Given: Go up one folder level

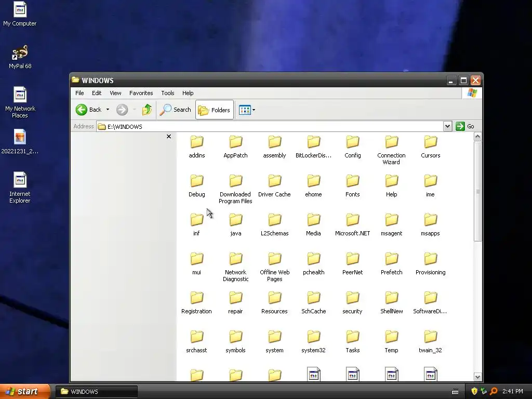Looking at the screenshot, I should click(x=147, y=110).
